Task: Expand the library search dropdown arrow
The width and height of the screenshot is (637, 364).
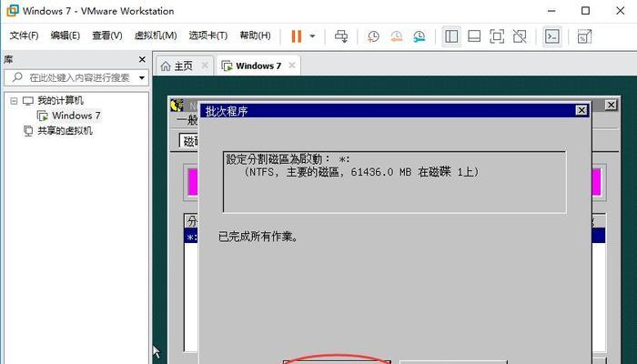Action: (142, 77)
